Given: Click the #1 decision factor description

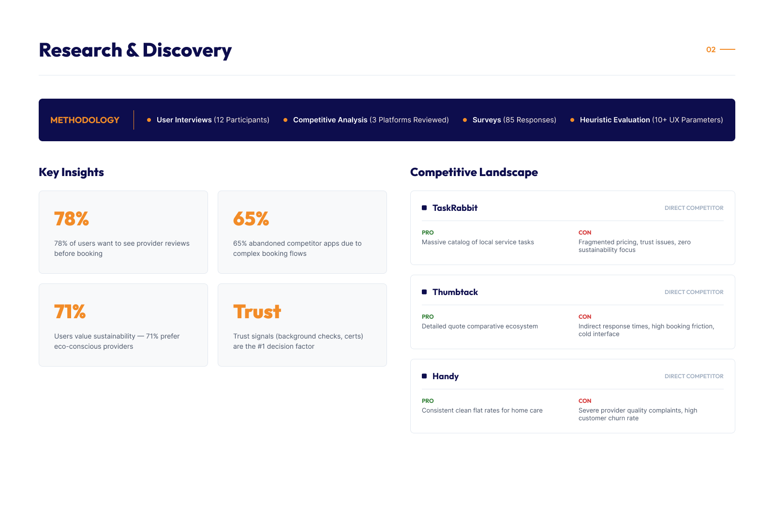Looking at the screenshot, I should coord(298,341).
